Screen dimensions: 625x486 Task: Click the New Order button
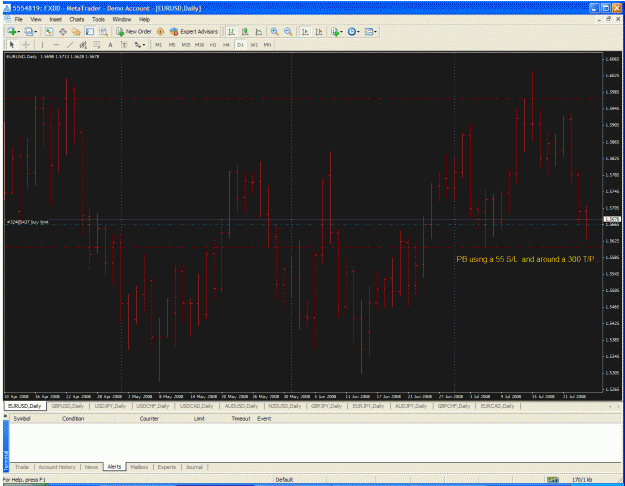(x=134, y=31)
